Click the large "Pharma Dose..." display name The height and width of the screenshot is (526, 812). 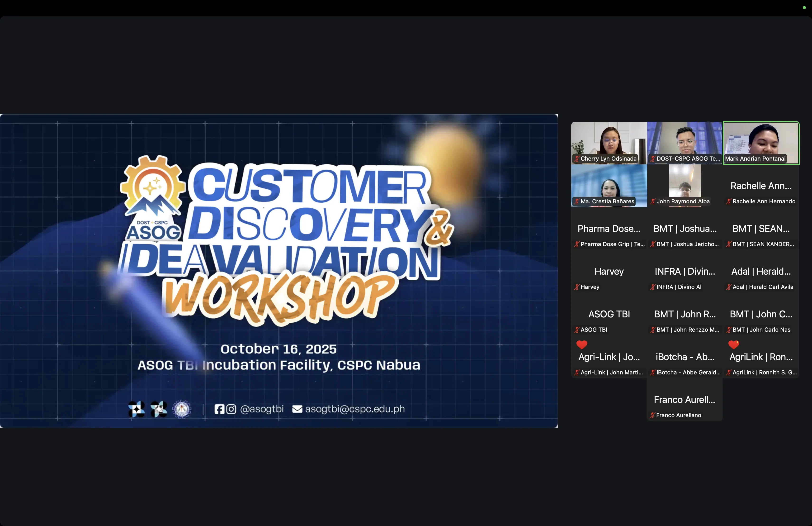(x=609, y=228)
